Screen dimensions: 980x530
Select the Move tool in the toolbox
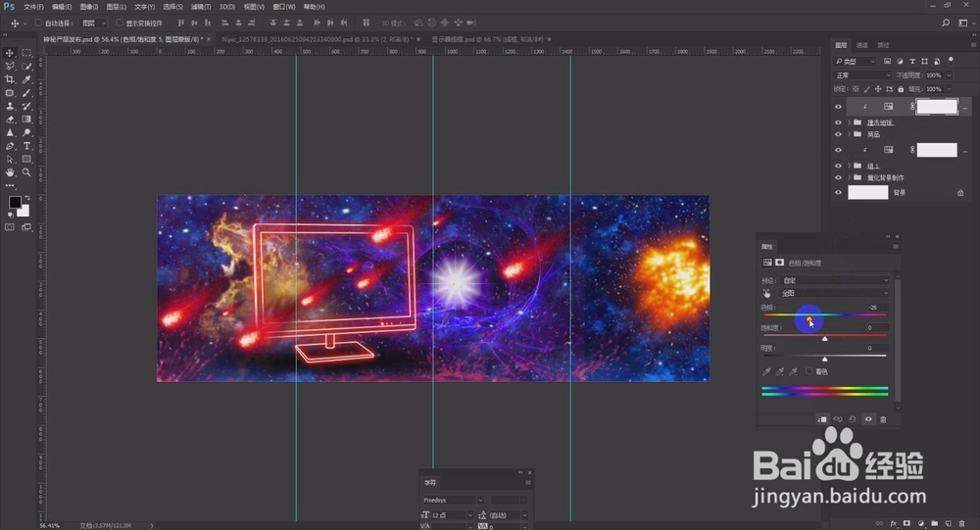10,53
